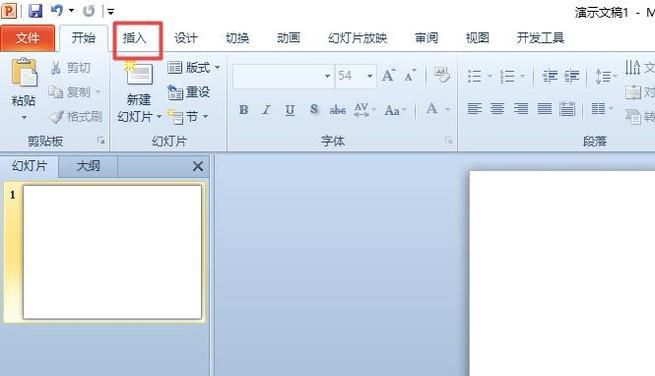
Task: Open the 动画 (Animations) tab
Action: coord(288,38)
